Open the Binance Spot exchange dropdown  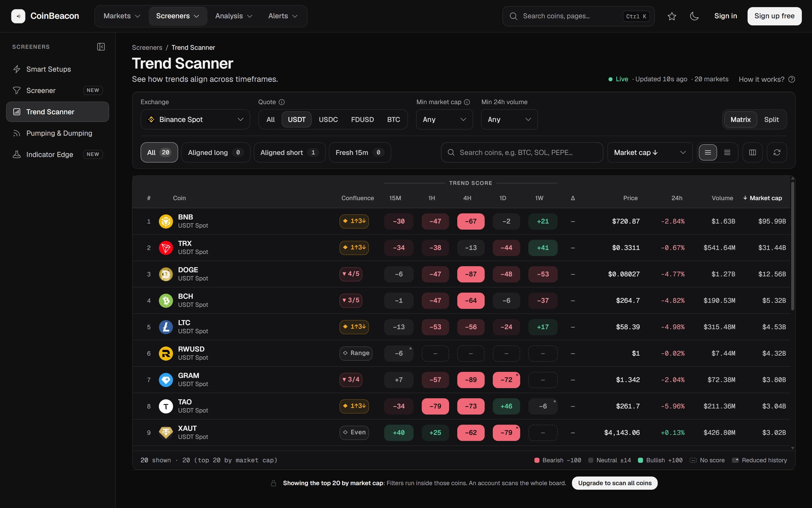195,120
